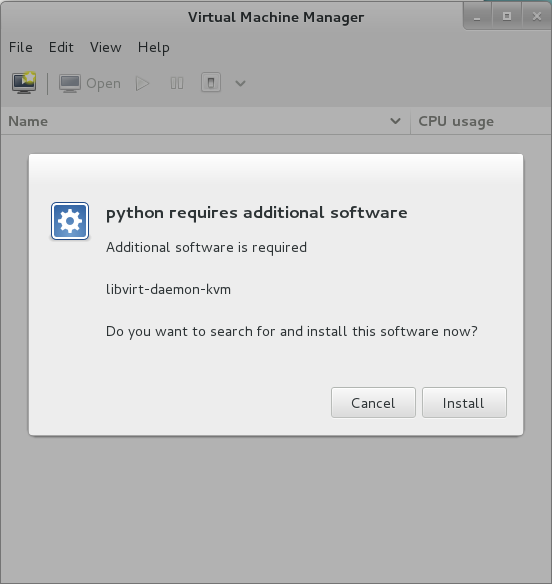Open the Edit menu

pyautogui.click(x=61, y=47)
